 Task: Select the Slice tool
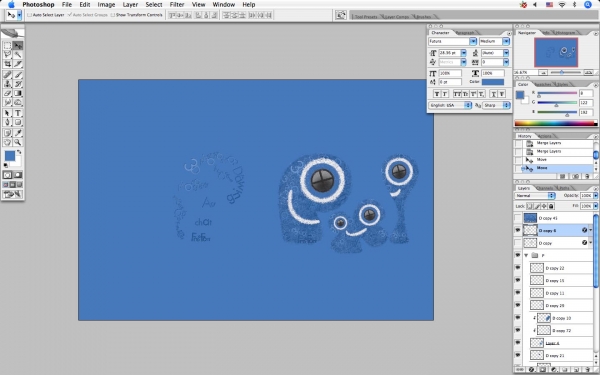pos(18,64)
